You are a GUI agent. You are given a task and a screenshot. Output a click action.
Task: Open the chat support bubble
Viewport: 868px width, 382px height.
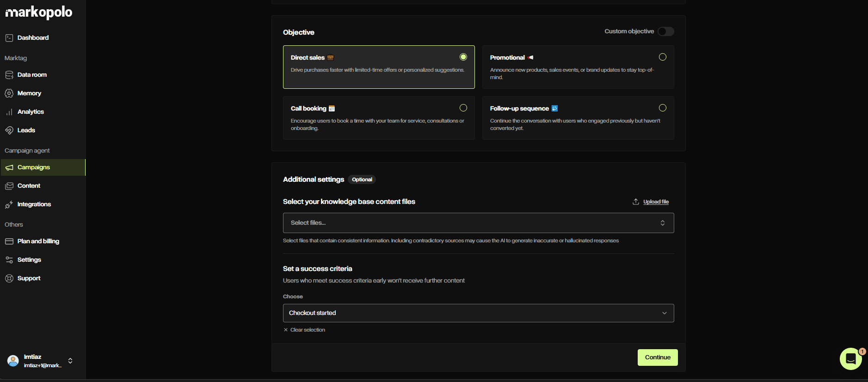pyautogui.click(x=850, y=359)
